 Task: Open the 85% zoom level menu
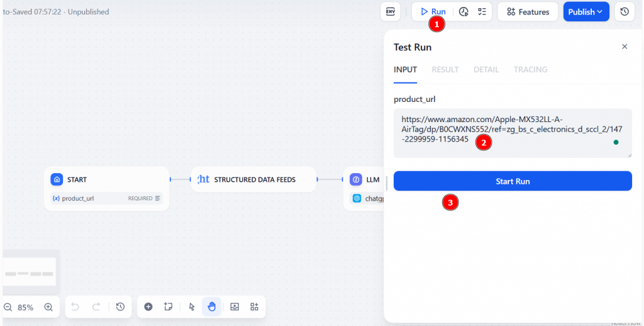click(x=26, y=308)
